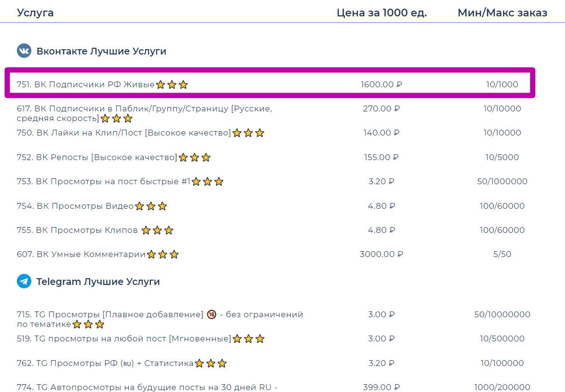Choose service 755 ВК Просмотры Клипов

[x=77, y=230]
